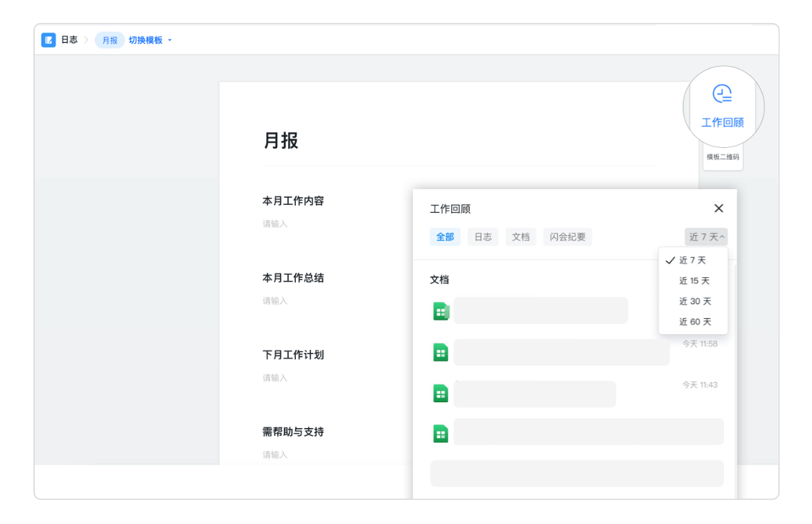Select the 全部 filter button
812x524 pixels.
pos(445,237)
